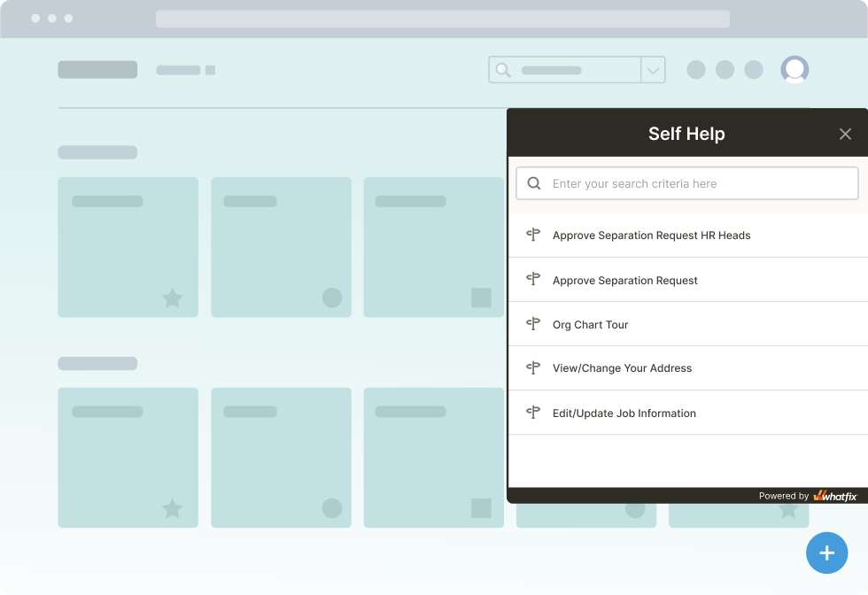
Task: Open the Approve Separation Request flow
Action: pyautogui.click(x=687, y=280)
